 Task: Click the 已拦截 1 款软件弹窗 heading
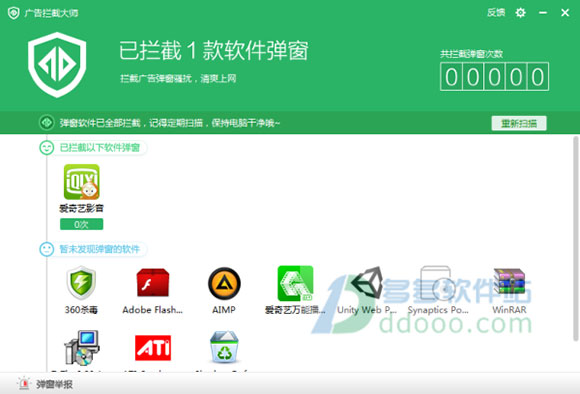coord(213,50)
